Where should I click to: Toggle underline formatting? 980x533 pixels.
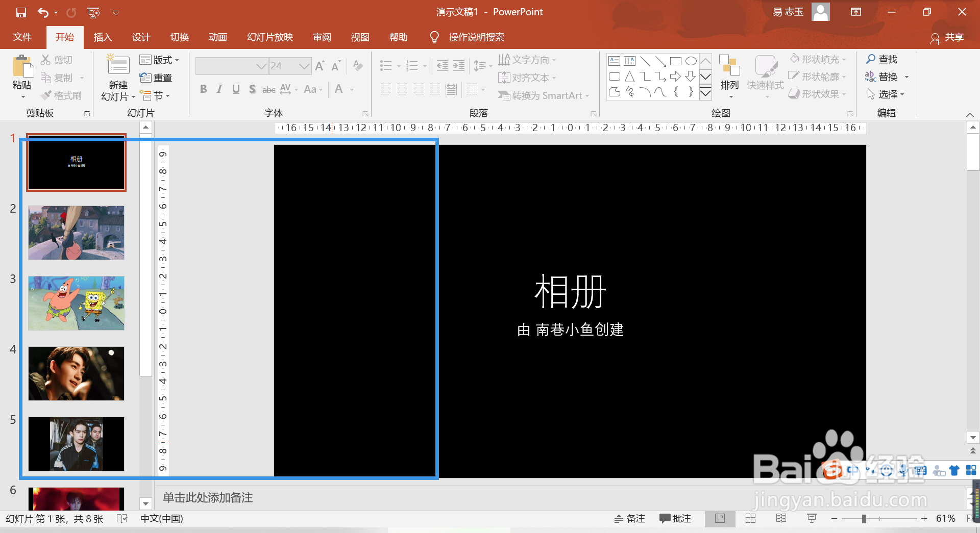236,89
